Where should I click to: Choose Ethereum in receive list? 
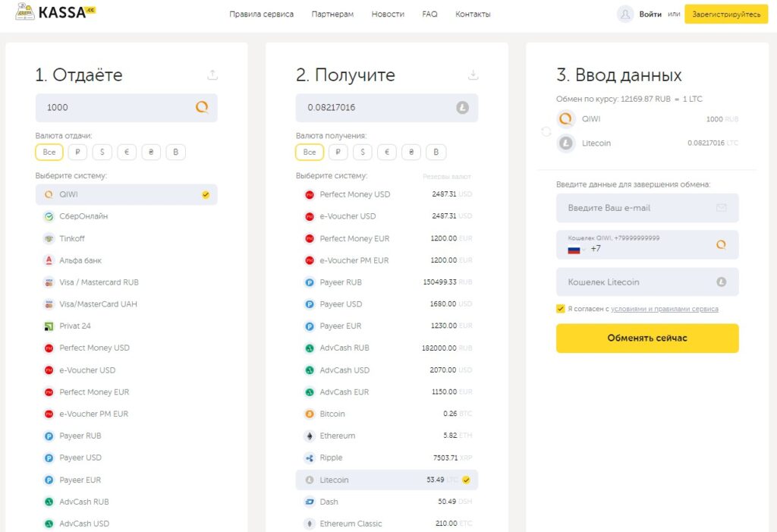point(387,436)
